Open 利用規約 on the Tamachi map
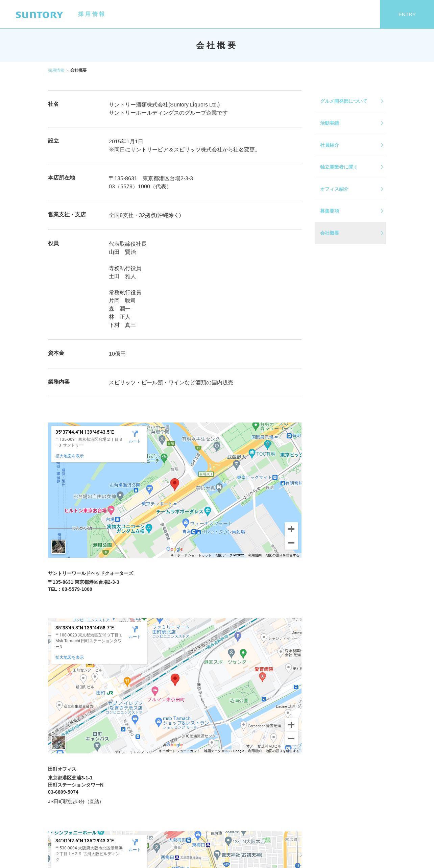Viewport: 434px width, 868px height. 255,751
